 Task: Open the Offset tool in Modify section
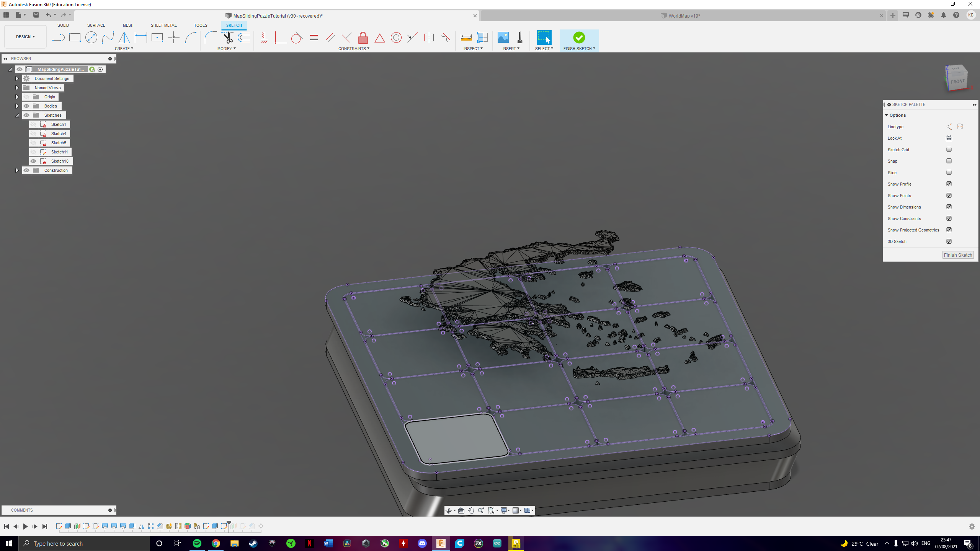243,37
